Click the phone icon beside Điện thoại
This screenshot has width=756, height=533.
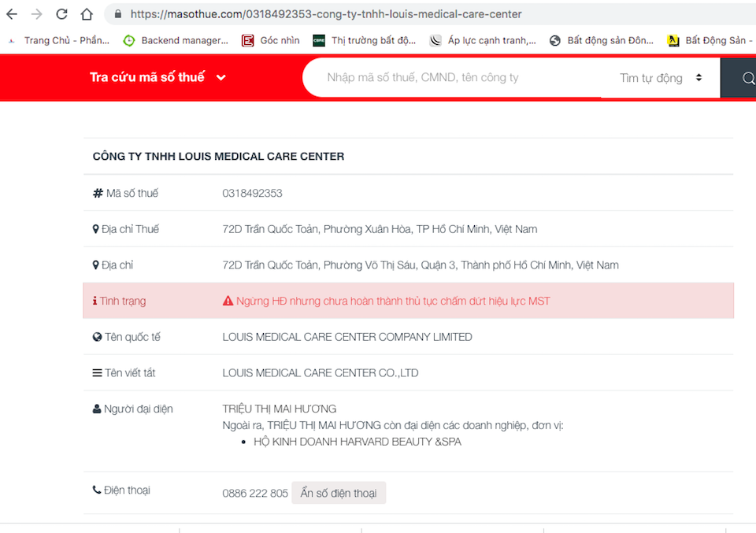pos(97,490)
